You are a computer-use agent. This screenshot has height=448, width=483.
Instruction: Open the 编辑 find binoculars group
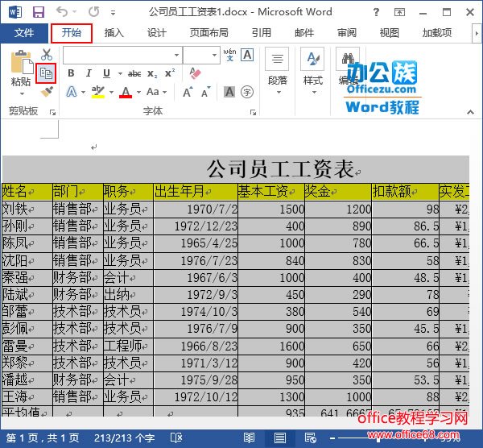(x=348, y=71)
